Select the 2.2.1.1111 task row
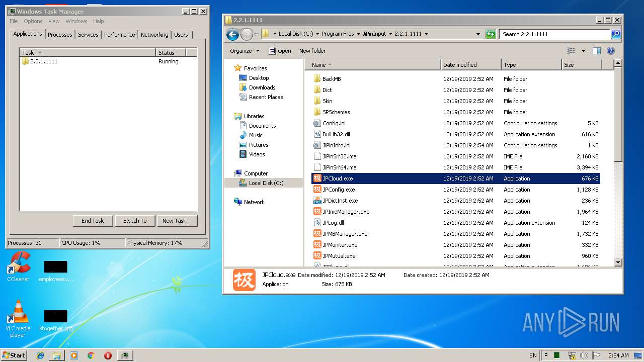644x362 pixels. [x=108, y=61]
